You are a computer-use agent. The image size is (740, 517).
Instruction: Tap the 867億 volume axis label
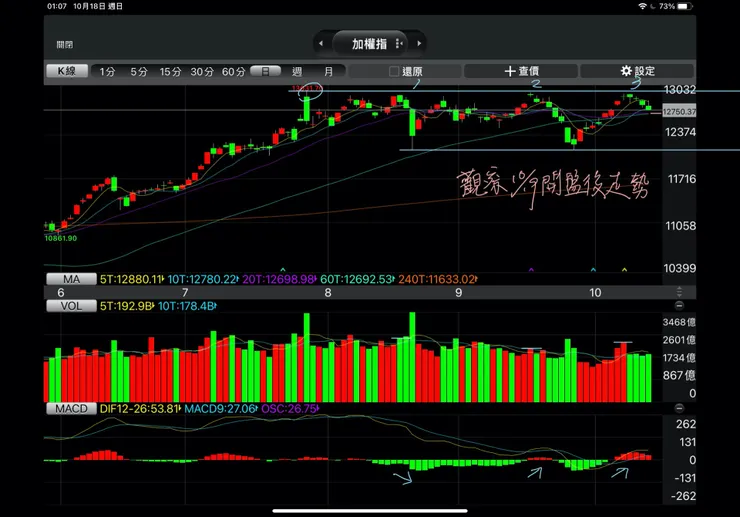(x=681, y=375)
